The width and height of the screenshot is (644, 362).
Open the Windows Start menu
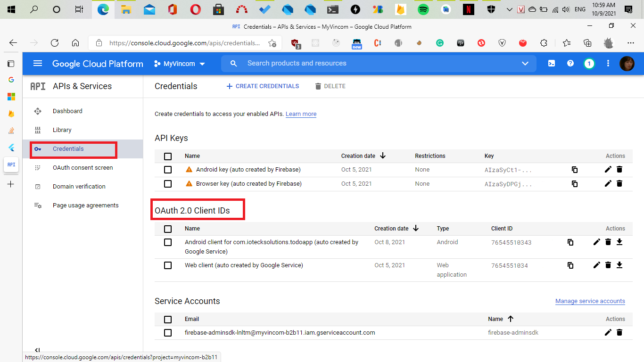[11, 9]
